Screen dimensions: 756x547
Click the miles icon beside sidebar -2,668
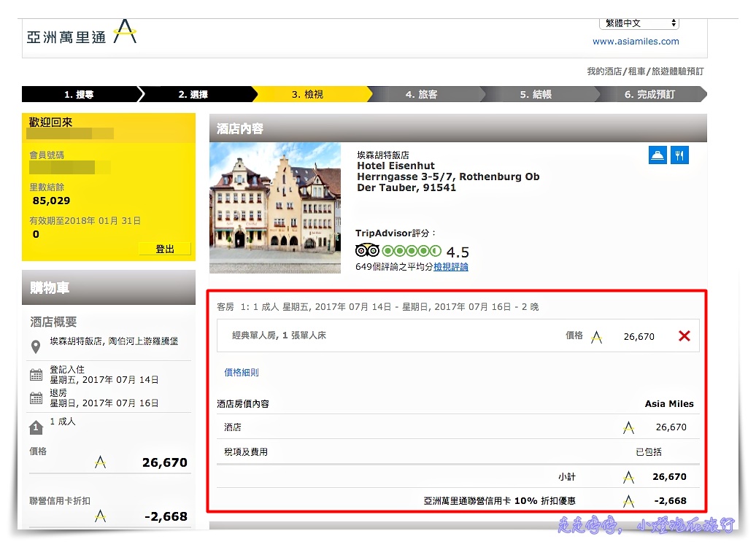(100, 516)
